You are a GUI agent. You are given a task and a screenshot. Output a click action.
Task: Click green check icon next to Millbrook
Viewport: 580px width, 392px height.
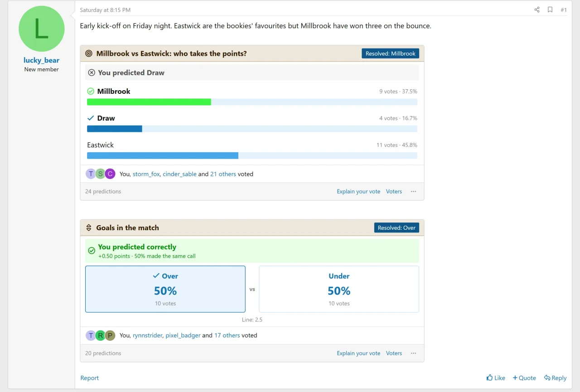click(91, 91)
